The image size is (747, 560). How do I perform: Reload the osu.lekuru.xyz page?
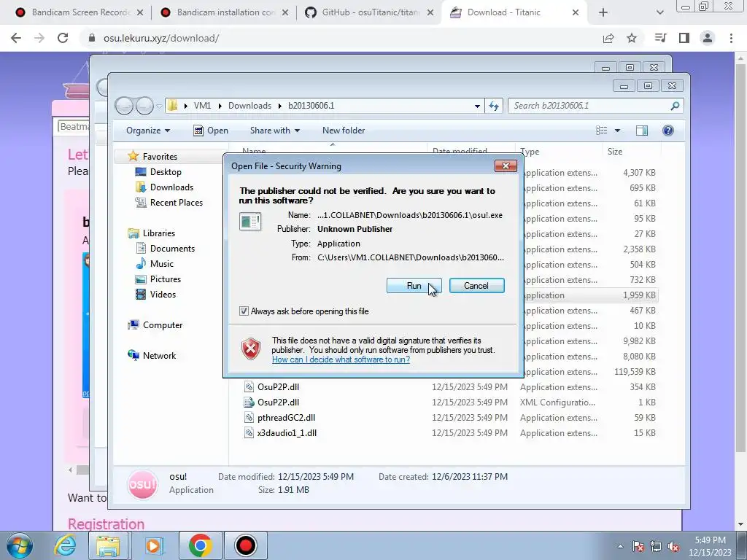(63, 38)
